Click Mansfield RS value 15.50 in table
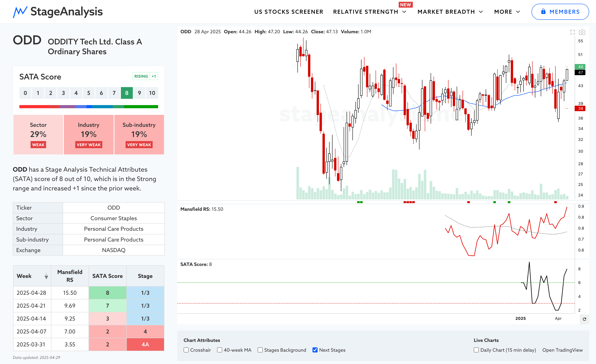596x364 pixels. pos(70,293)
